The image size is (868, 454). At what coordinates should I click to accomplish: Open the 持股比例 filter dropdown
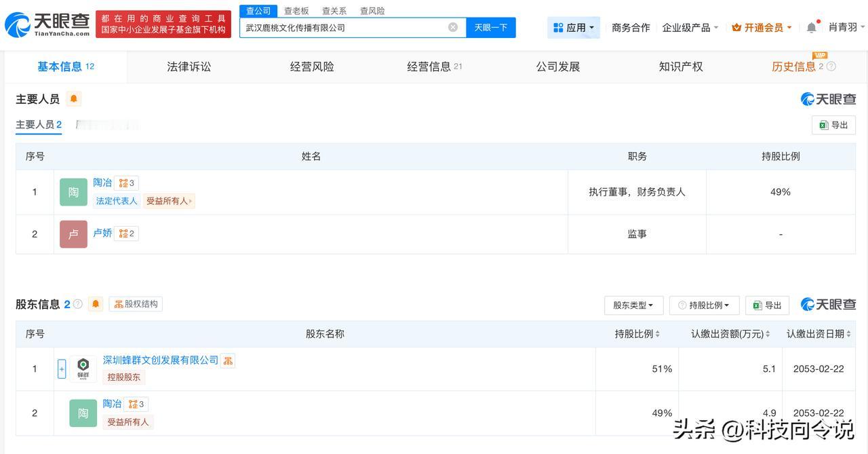point(704,305)
